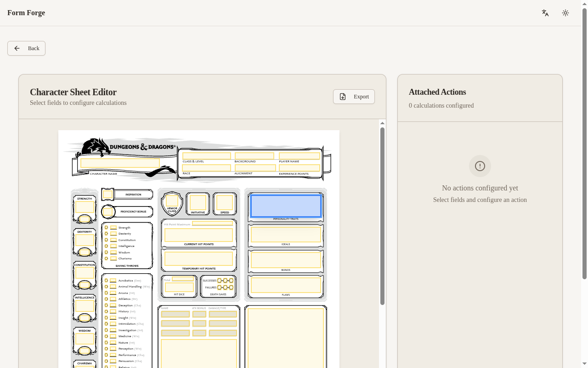Click the Hit Point Maximum field
Viewport: 588px width, 368px height.
click(213, 224)
